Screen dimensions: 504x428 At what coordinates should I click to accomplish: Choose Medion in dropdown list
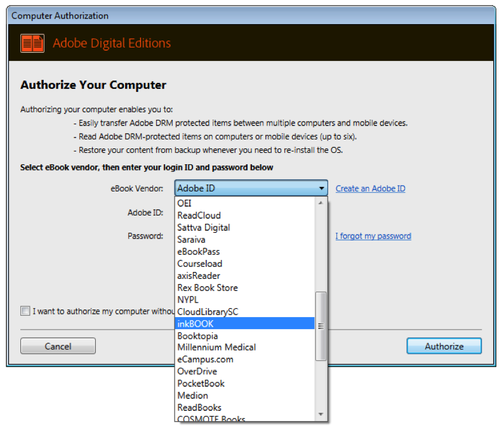click(x=245, y=396)
